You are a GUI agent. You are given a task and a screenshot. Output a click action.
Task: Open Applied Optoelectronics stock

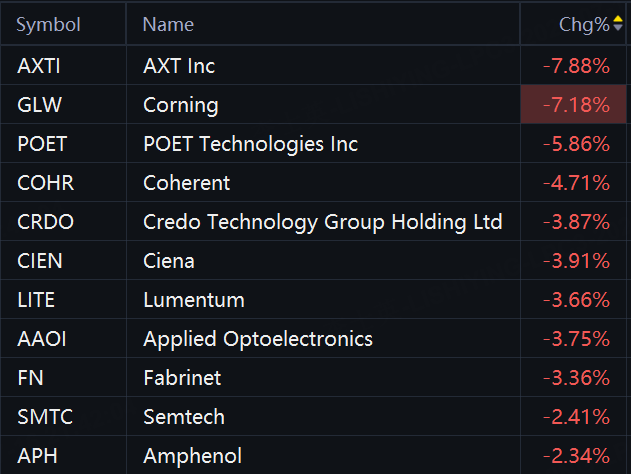click(258, 339)
